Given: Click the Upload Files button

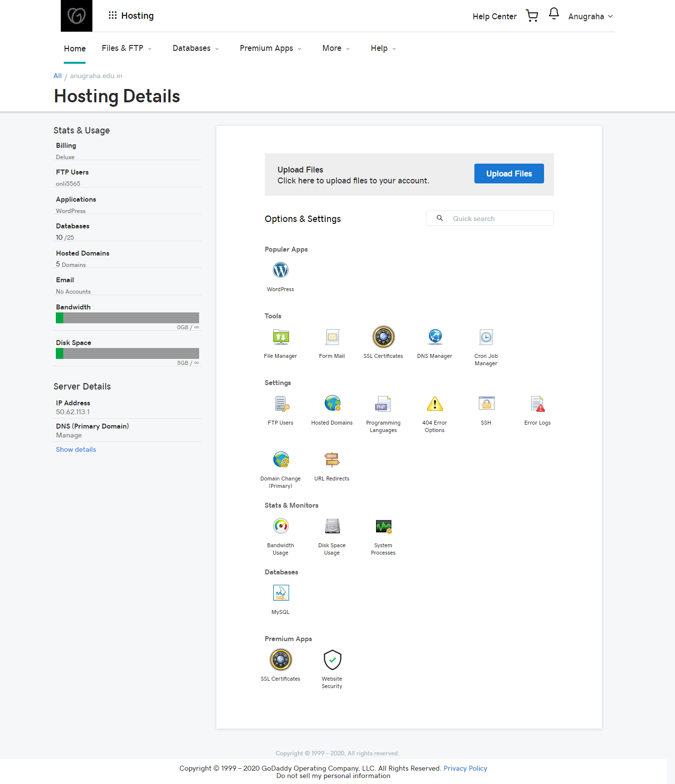Looking at the screenshot, I should [509, 174].
